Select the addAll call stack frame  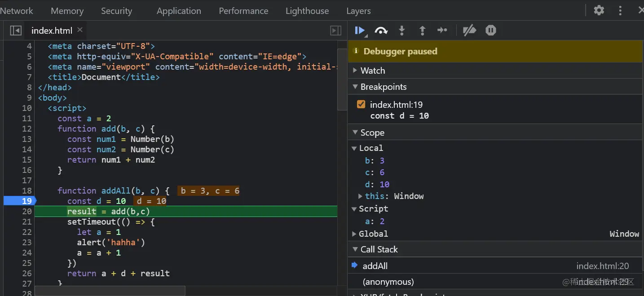375,266
